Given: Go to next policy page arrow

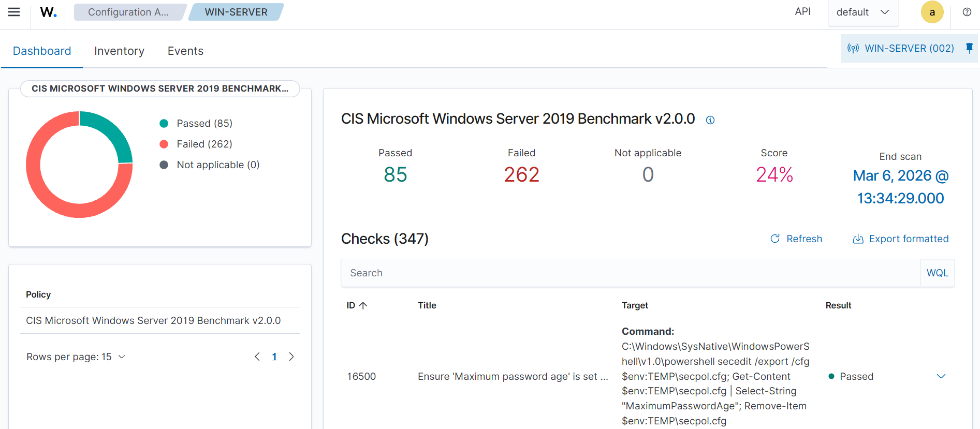Looking at the screenshot, I should pyautogui.click(x=291, y=357).
